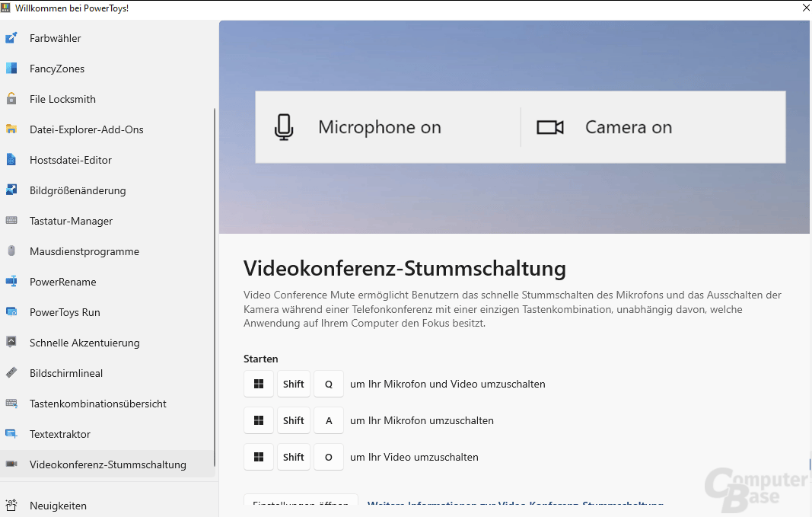
Task: Click the Tastenkombinationsübersicht keyboard icon
Action: pos(11,403)
